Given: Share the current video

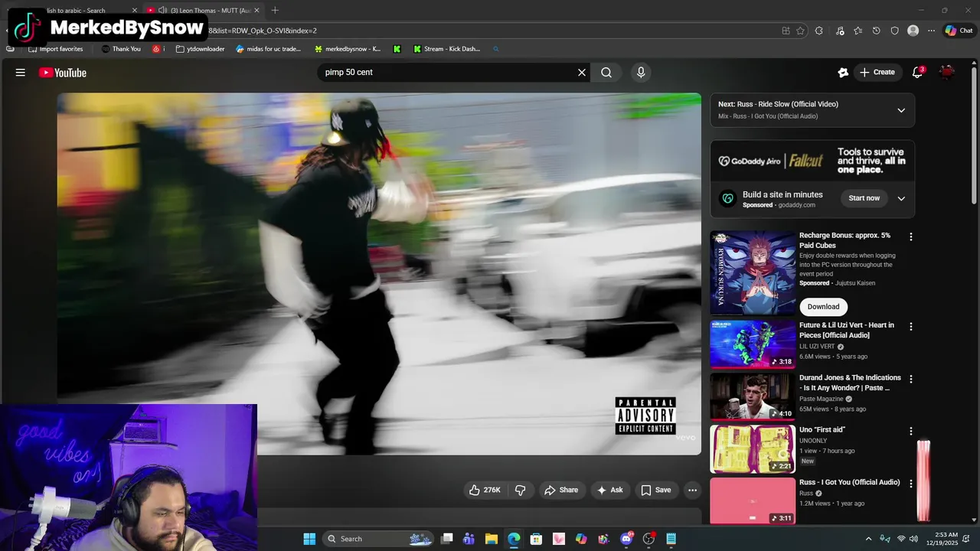Looking at the screenshot, I should tap(561, 490).
